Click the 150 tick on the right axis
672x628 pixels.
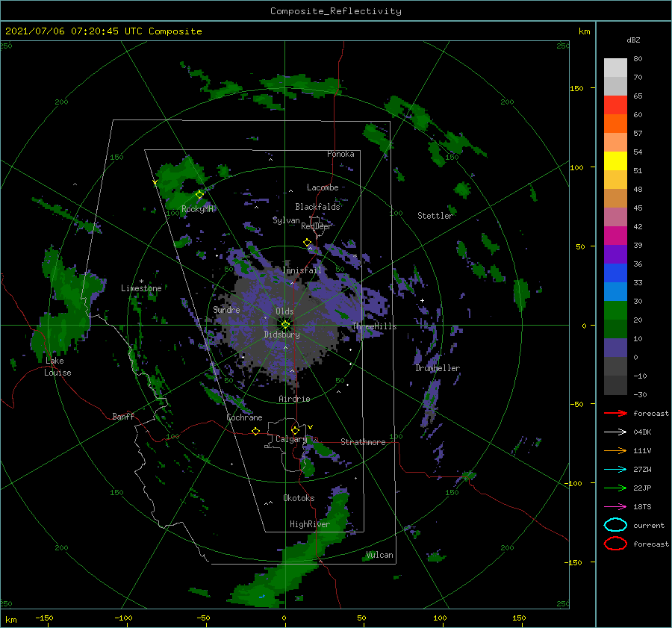pyautogui.click(x=577, y=88)
